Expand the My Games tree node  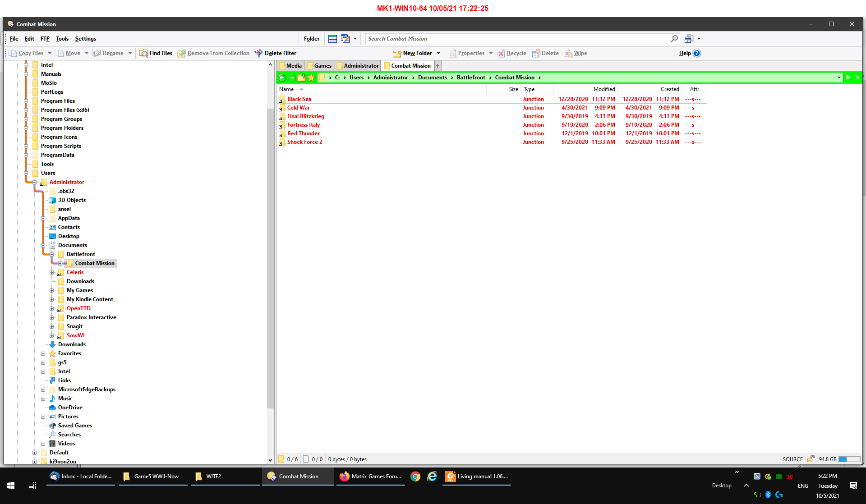coord(52,290)
